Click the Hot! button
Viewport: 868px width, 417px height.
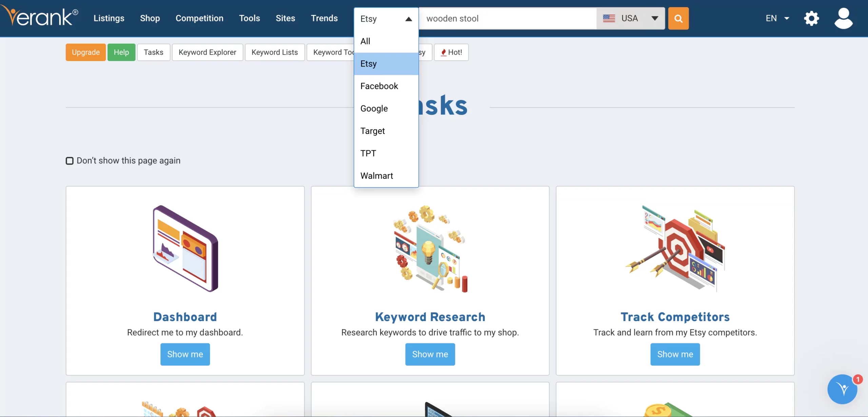pos(451,52)
